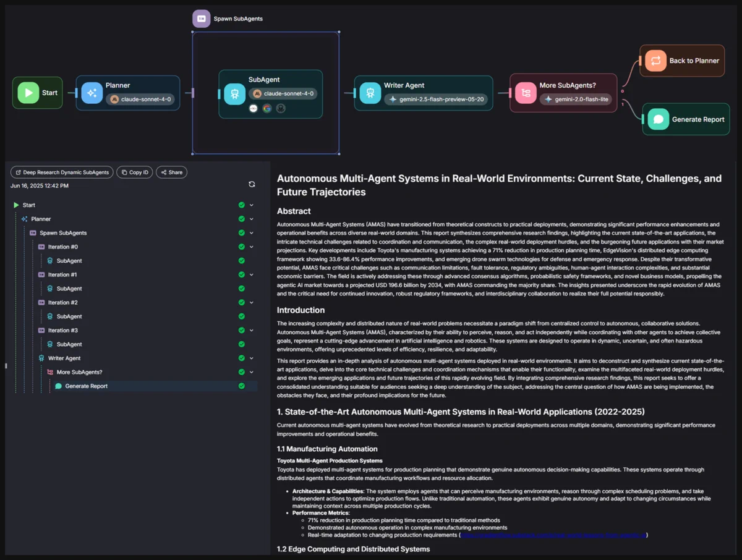Click the robot icon on the SubAgent canvas node
742x560 pixels.
[x=234, y=94]
